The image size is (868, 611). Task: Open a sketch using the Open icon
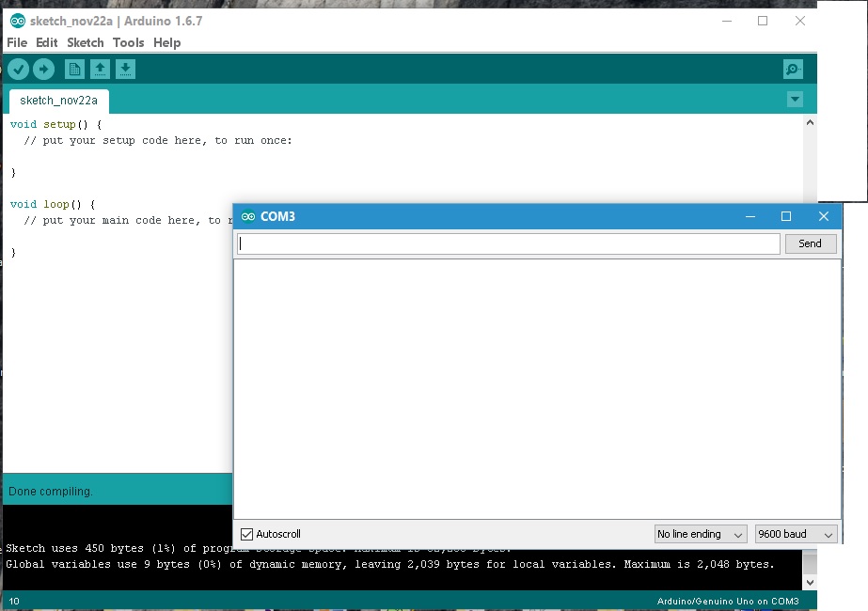point(100,69)
